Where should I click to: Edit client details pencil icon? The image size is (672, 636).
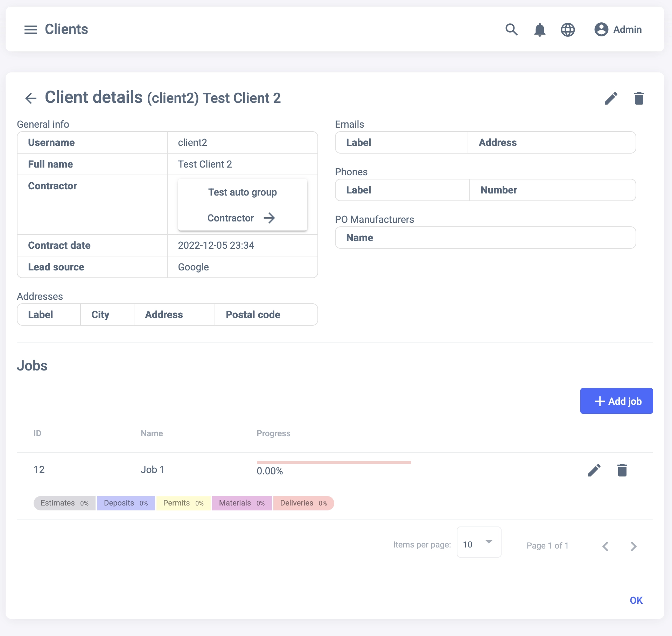coord(611,98)
